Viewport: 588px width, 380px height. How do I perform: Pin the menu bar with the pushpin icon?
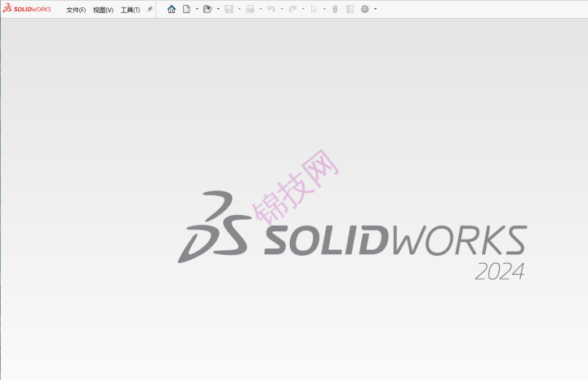point(149,9)
